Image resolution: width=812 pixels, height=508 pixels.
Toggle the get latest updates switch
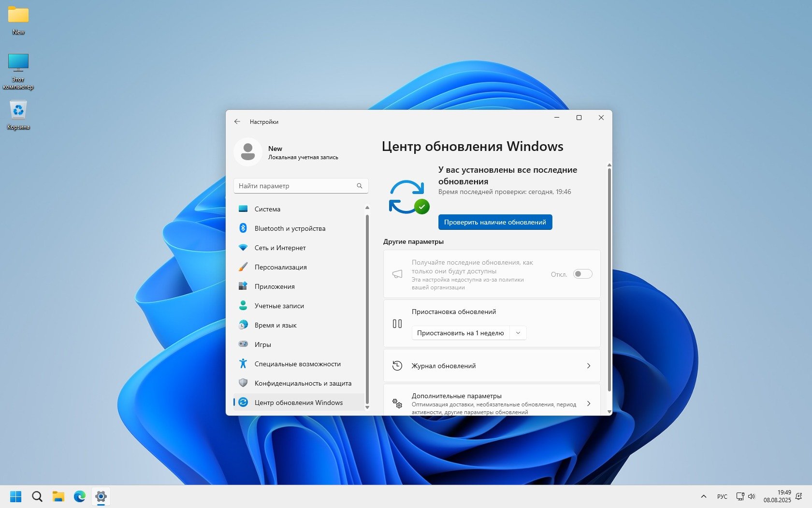point(583,274)
